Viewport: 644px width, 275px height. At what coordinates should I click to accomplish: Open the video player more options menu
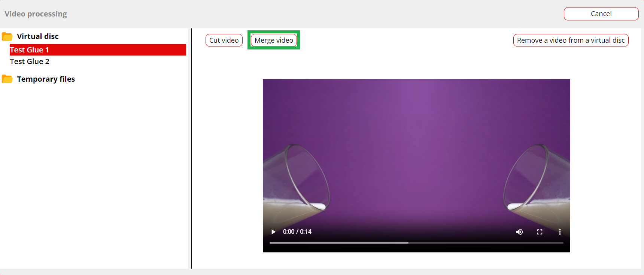coord(560,232)
